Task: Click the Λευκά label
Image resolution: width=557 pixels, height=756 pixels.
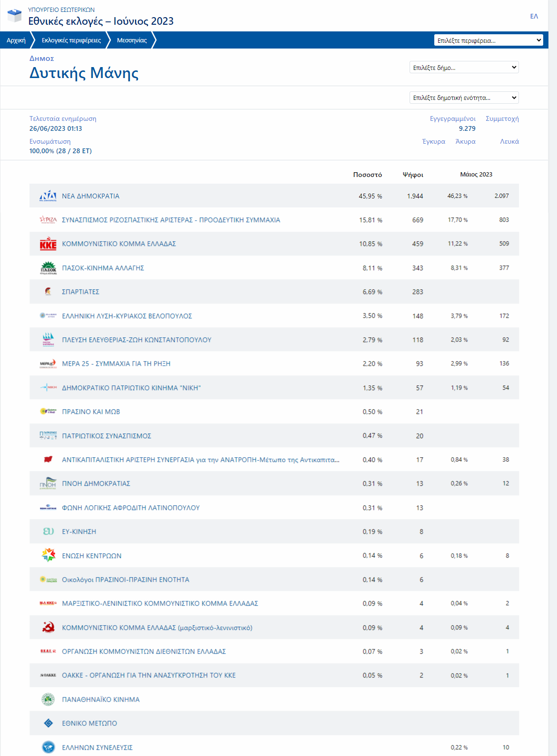Action: tap(509, 142)
